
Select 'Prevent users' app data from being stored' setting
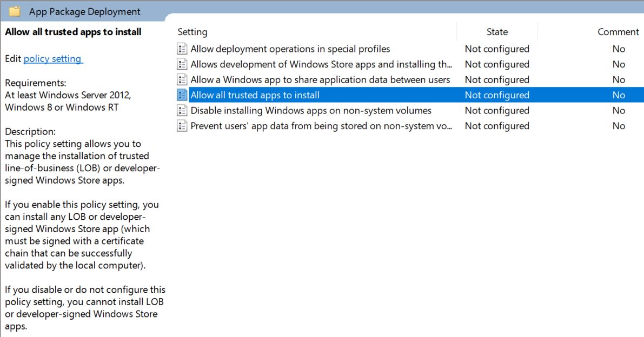pos(321,126)
